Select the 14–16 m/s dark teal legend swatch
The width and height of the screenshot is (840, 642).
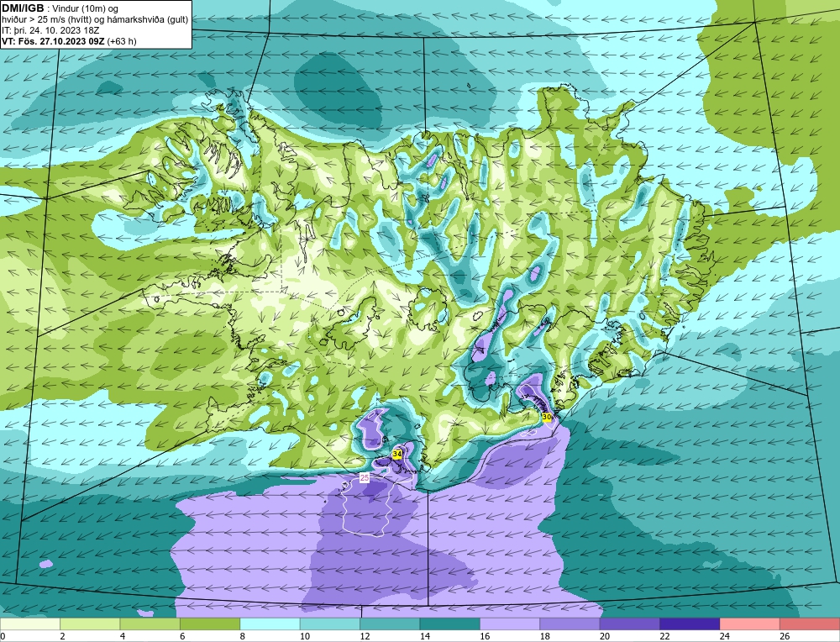[x=450, y=624]
